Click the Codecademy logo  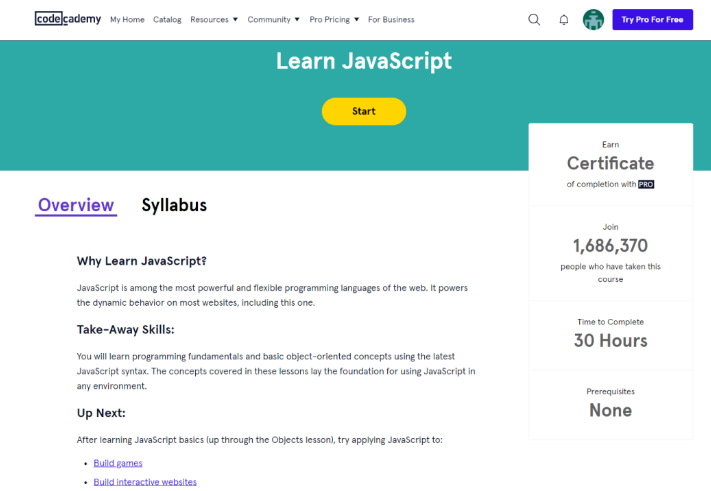(x=68, y=19)
